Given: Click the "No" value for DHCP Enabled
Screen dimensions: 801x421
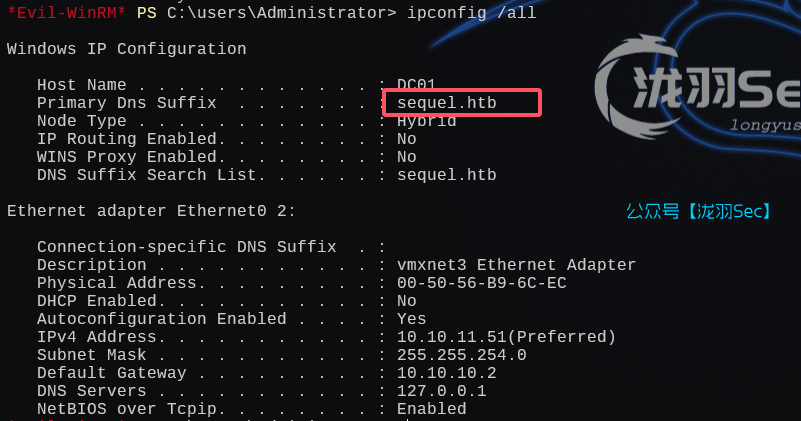Looking at the screenshot, I should 406,301.
